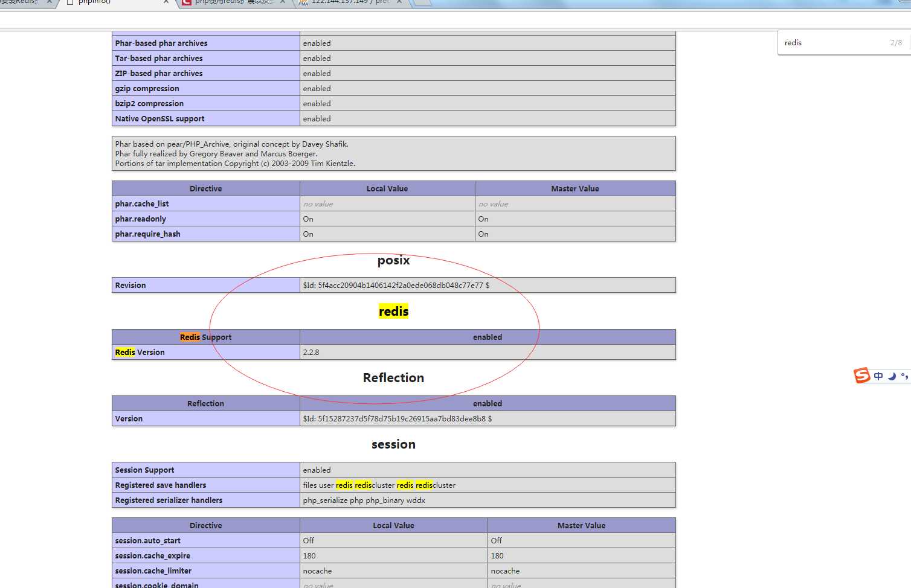Click the 'posix' section heading
911x588 pixels.
coord(394,260)
